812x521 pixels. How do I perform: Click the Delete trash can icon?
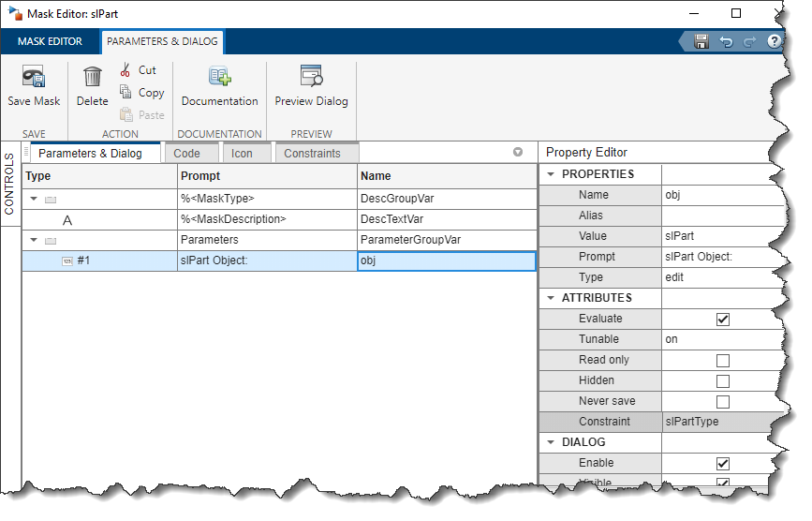pos(92,77)
